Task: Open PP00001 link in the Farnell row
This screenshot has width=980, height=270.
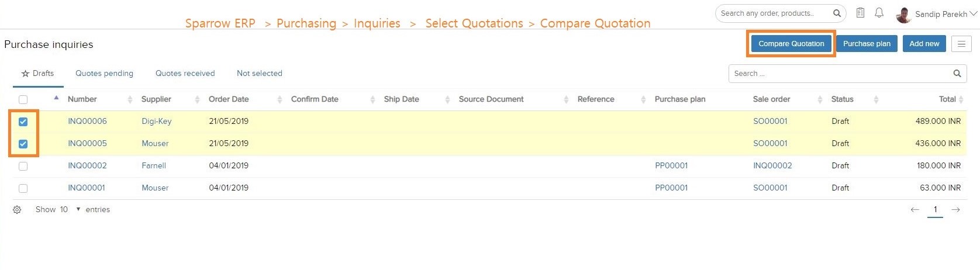Action: click(x=671, y=166)
